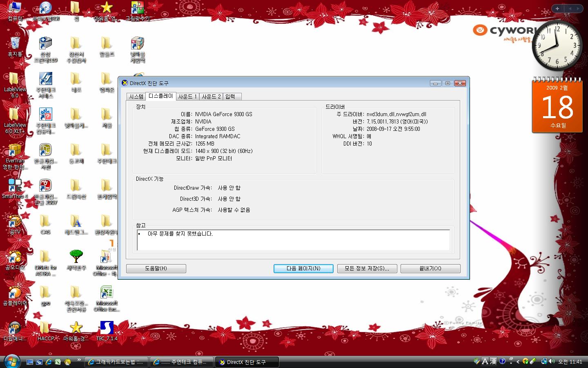588x368 pixels.
Task: Click the display mode 1440 x 900 value
Action: coord(224,151)
